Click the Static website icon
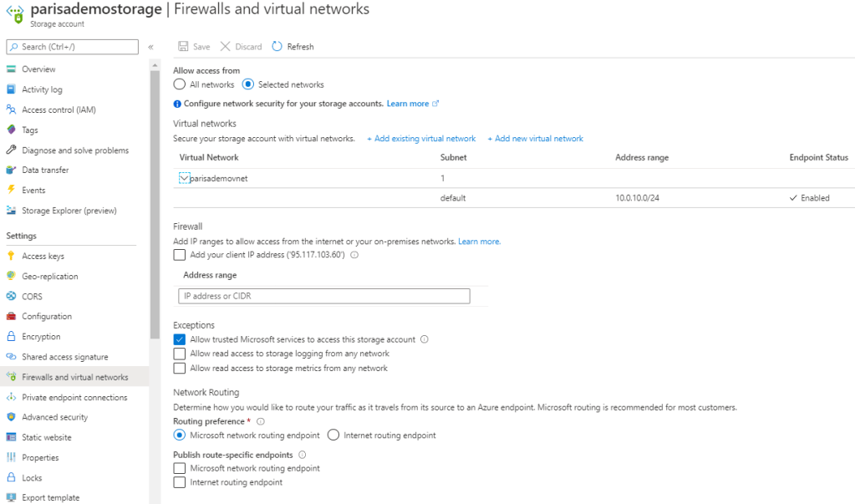The width and height of the screenshot is (855, 504). 12,437
